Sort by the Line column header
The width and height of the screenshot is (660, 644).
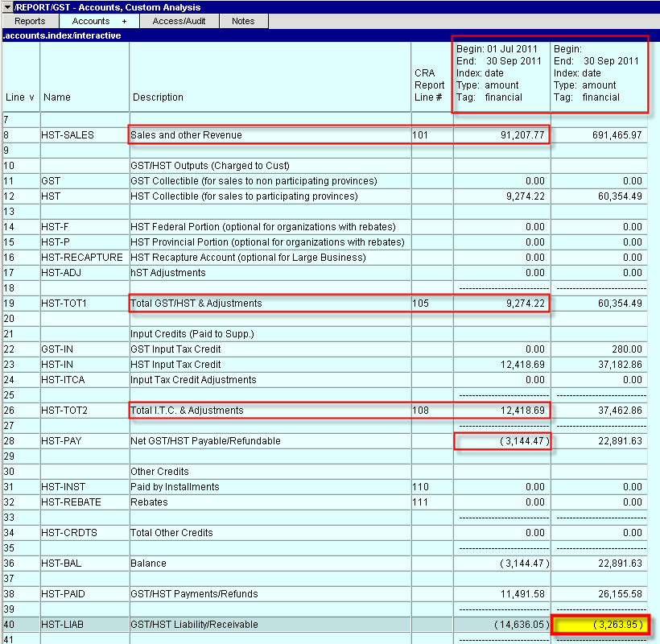20,97
